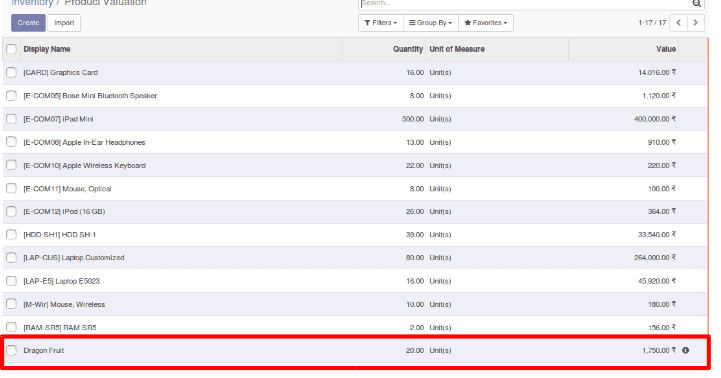Toggle the select-all header checkbox
Image resolution: width=721 pixels, height=378 pixels.
(11, 49)
